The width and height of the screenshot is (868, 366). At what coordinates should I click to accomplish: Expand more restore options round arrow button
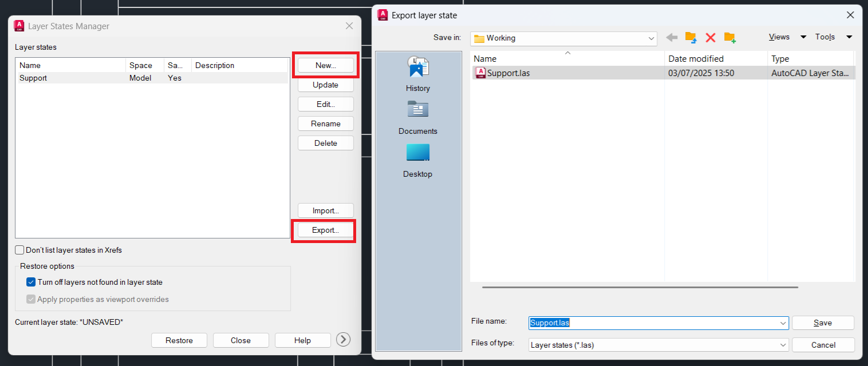pos(343,340)
